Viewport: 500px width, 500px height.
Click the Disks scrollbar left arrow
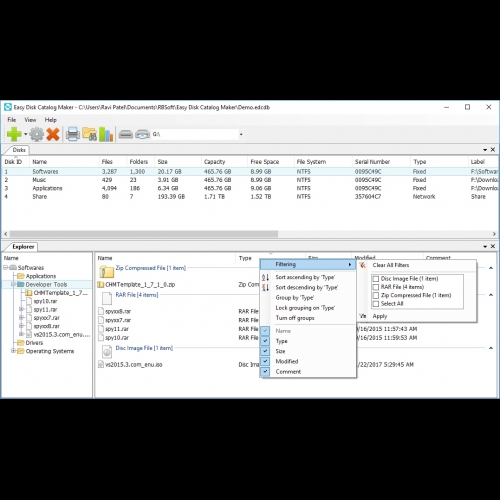pyautogui.click(x=6, y=234)
